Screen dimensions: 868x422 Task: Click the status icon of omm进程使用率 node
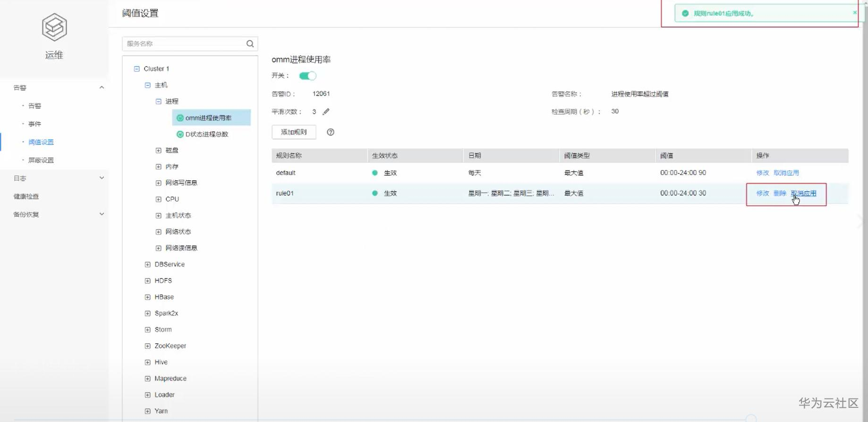[x=180, y=118]
